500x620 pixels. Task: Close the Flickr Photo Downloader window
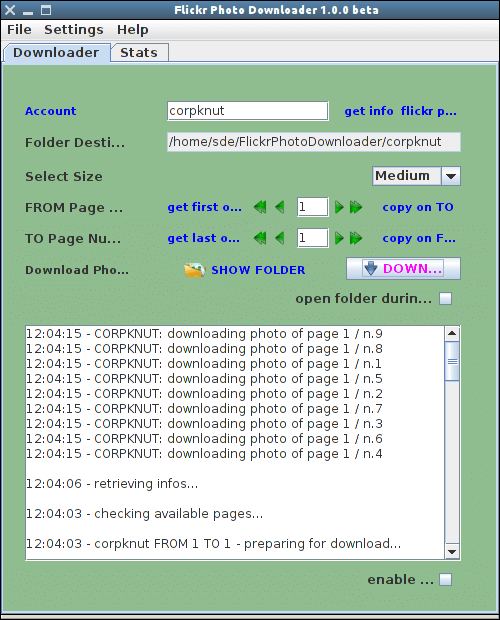[x=10, y=10]
